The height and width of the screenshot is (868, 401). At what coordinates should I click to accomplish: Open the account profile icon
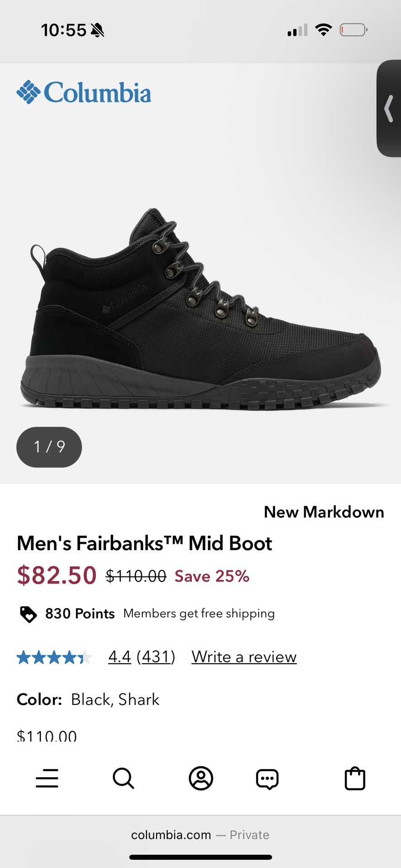pos(200,778)
